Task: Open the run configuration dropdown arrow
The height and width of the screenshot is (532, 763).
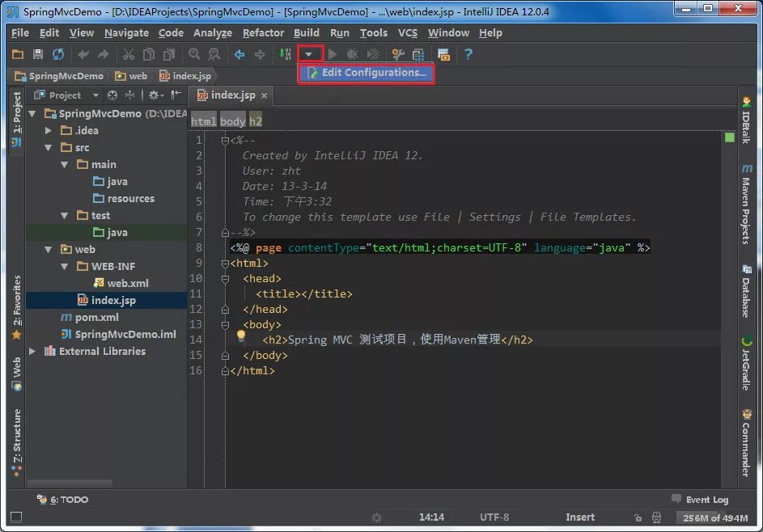Action: [309, 54]
